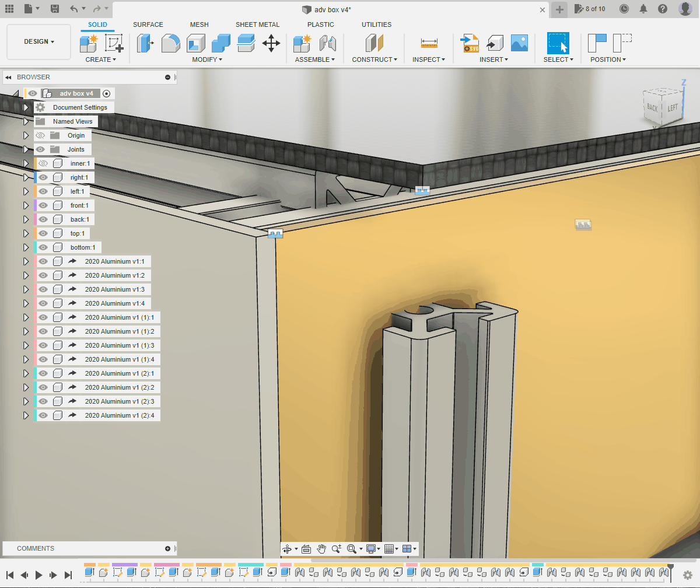Click the Press Pull tool icon

pos(145,43)
